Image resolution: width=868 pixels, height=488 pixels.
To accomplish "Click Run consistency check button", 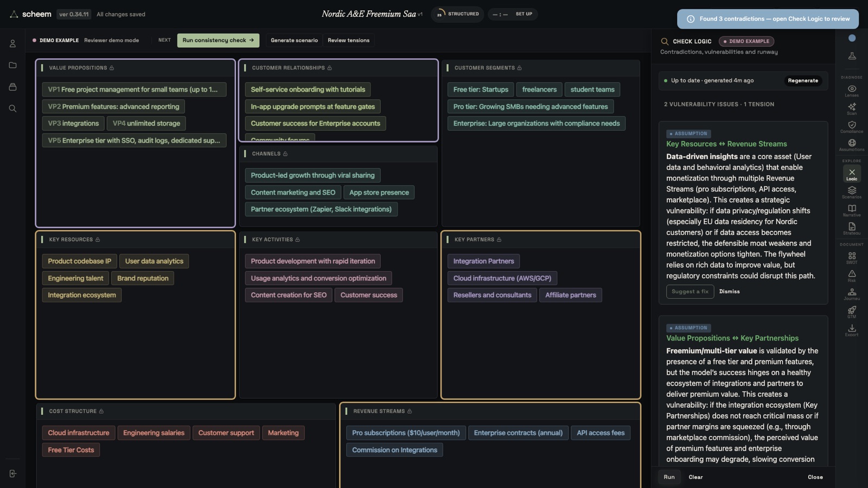I will pyautogui.click(x=218, y=40).
